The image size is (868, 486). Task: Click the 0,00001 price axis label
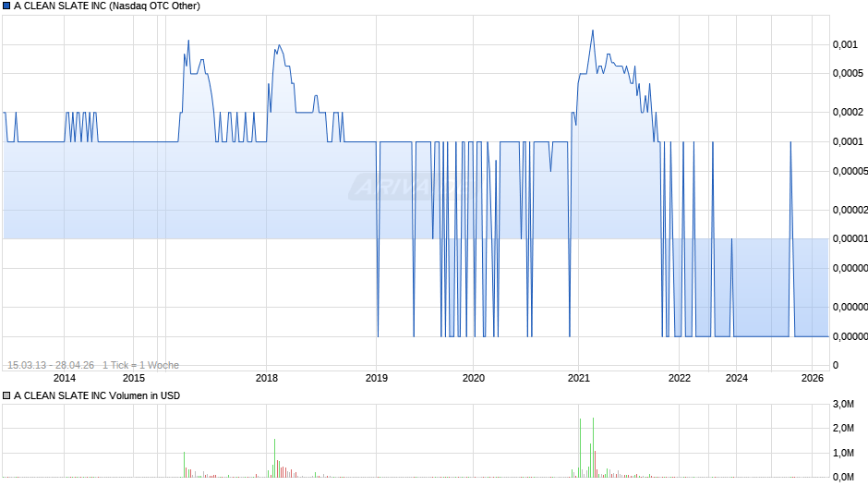click(x=850, y=239)
